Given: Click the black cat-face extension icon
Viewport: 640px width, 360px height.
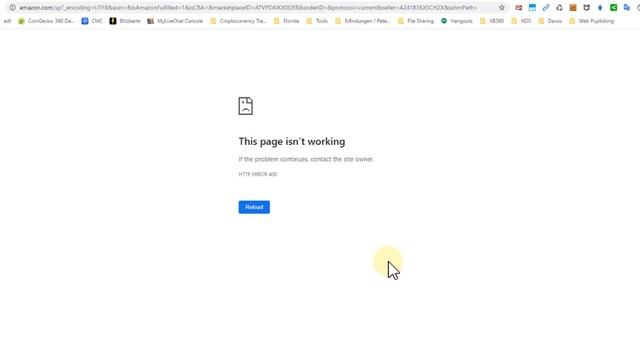Looking at the screenshot, I should [x=587, y=8].
